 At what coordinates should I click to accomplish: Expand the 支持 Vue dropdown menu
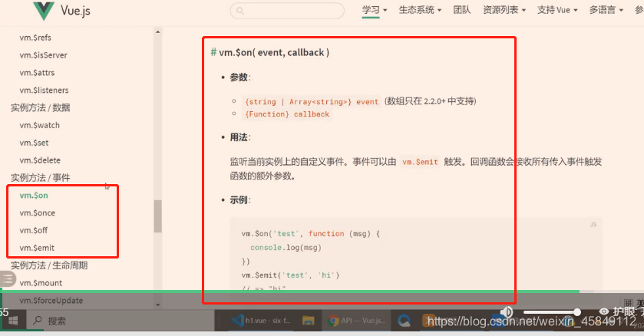(x=557, y=10)
